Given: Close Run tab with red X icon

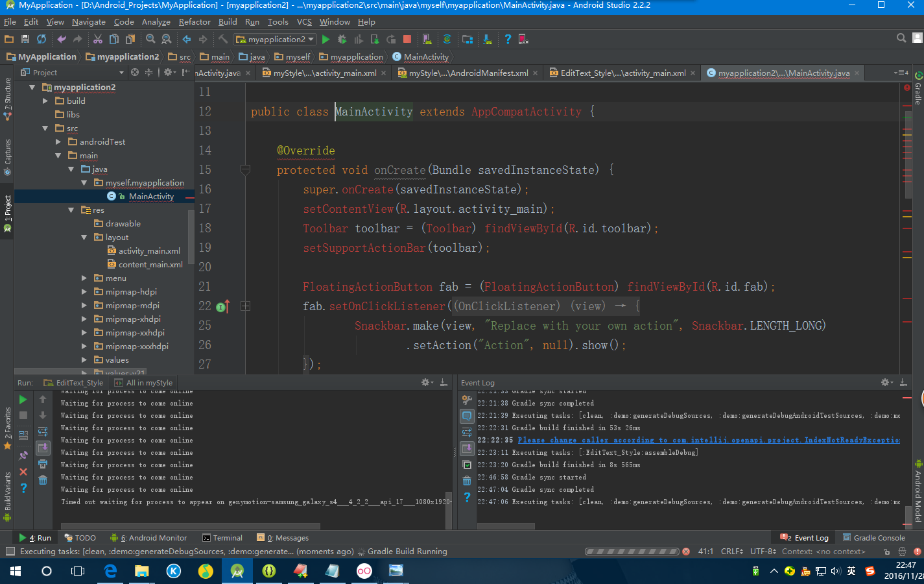Looking at the screenshot, I should tap(23, 472).
